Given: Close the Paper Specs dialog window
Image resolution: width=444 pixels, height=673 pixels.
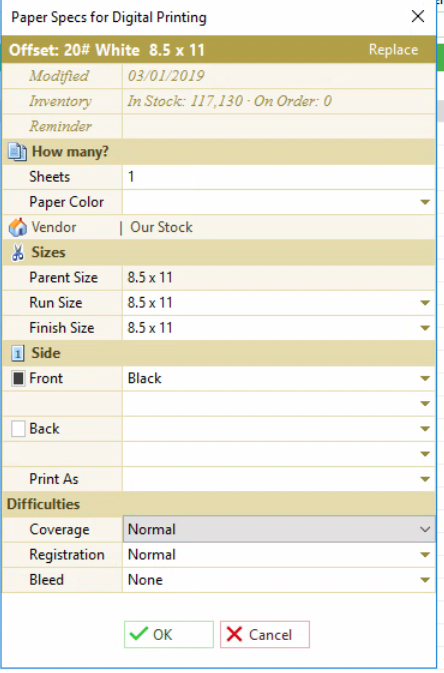Looking at the screenshot, I should pos(418,17).
